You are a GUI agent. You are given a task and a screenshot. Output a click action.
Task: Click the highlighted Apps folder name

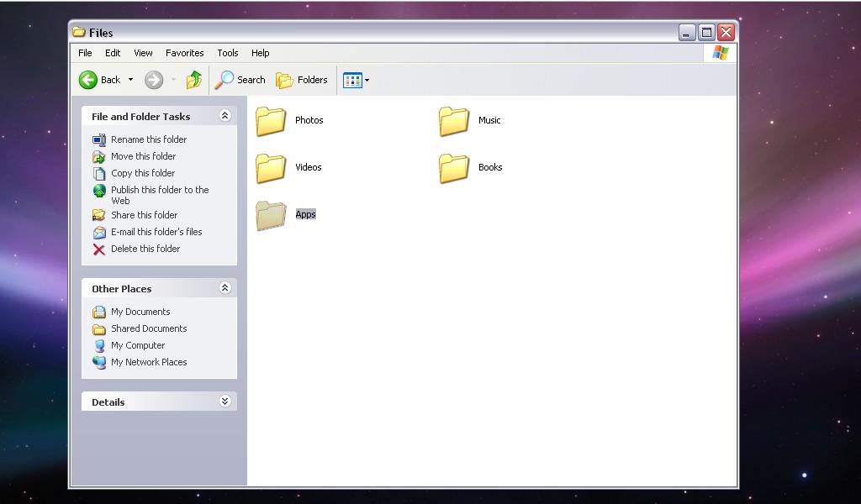click(x=305, y=214)
